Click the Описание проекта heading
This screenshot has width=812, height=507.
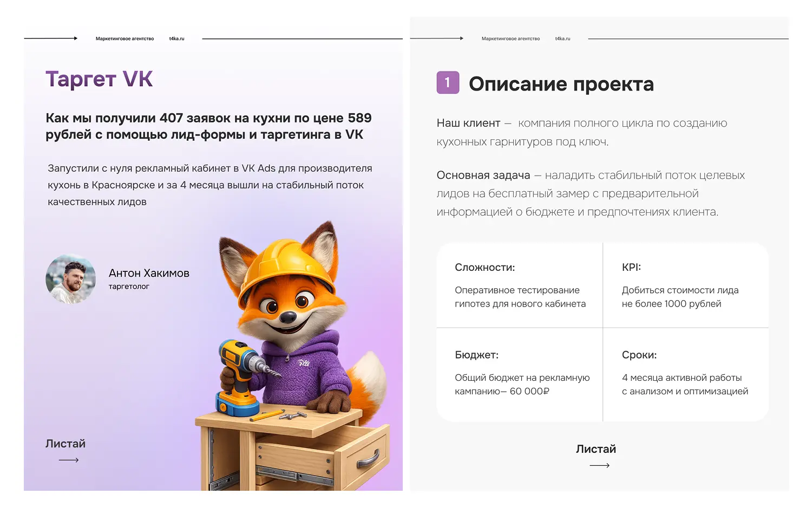tap(561, 84)
